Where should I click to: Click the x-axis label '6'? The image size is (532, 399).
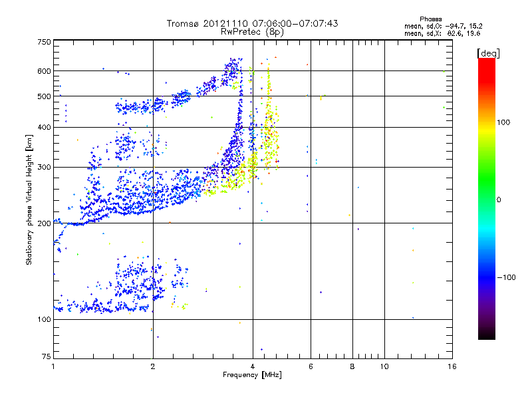tap(311, 366)
